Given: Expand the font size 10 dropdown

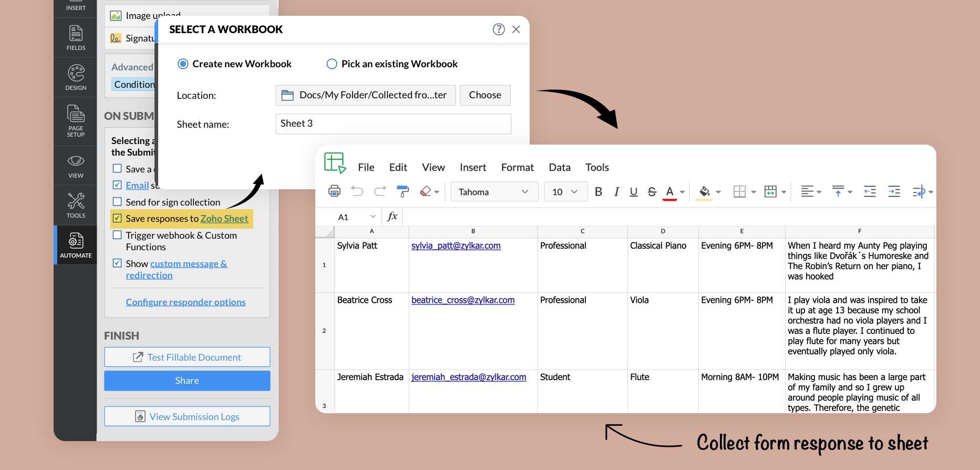Looking at the screenshot, I should 565,192.
